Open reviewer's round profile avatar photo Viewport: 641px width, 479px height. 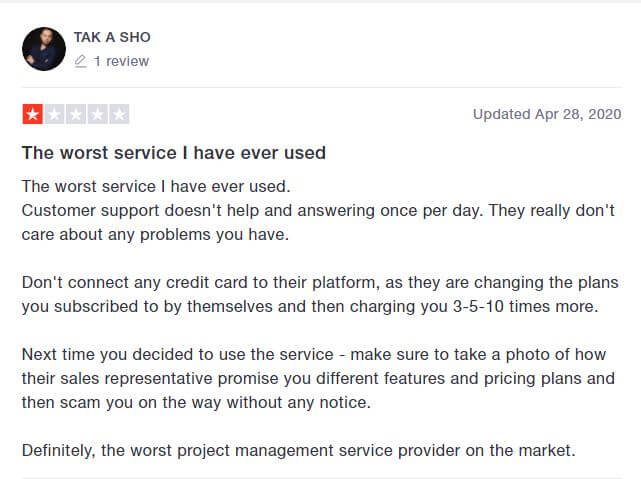pos(44,49)
